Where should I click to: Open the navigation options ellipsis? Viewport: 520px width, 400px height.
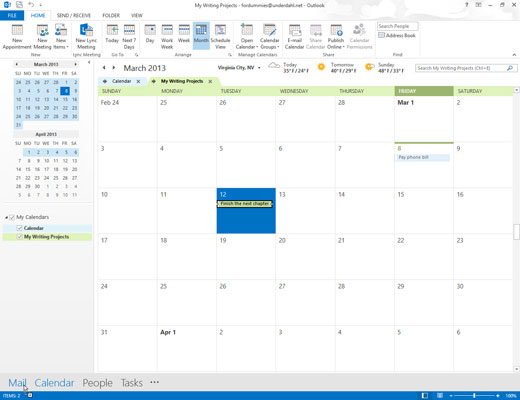click(154, 382)
